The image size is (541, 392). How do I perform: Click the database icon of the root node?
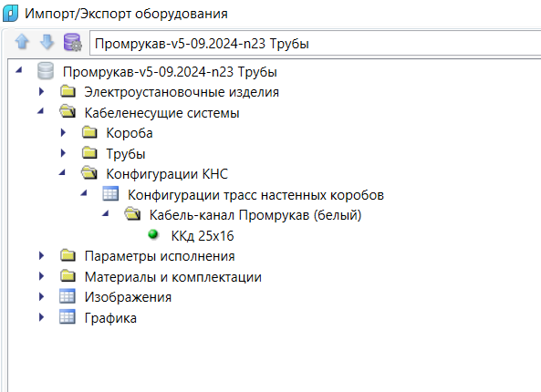[x=46, y=71]
